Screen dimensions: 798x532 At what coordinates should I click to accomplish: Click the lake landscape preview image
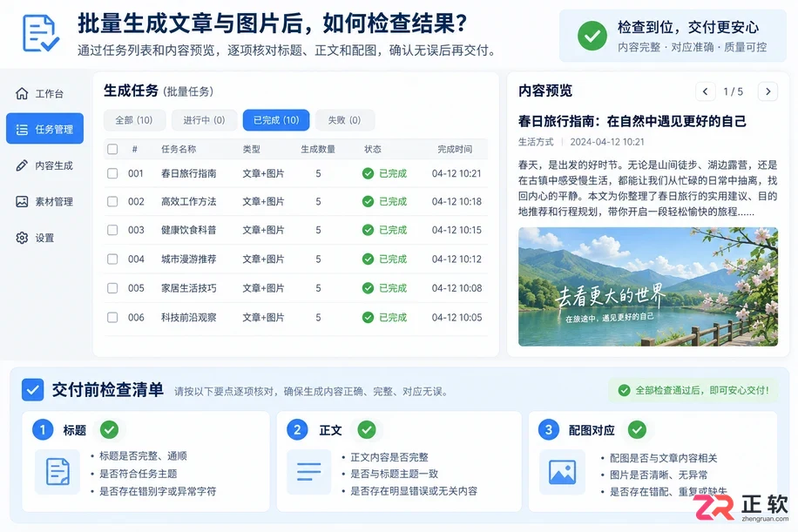[648, 286]
